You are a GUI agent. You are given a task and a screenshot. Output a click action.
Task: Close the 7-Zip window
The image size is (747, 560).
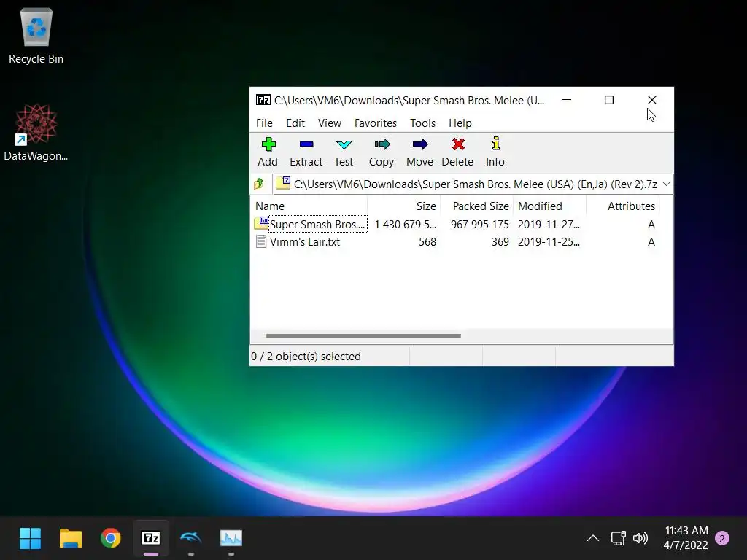pos(652,100)
